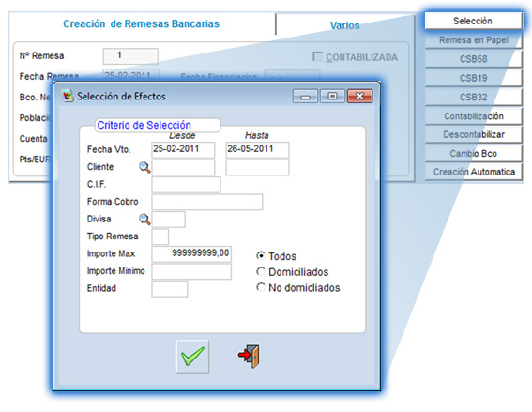Image resolution: width=532 pixels, height=412 pixels.
Task: Minimize the Selección de Efectos dialog
Action: pos(305,97)
